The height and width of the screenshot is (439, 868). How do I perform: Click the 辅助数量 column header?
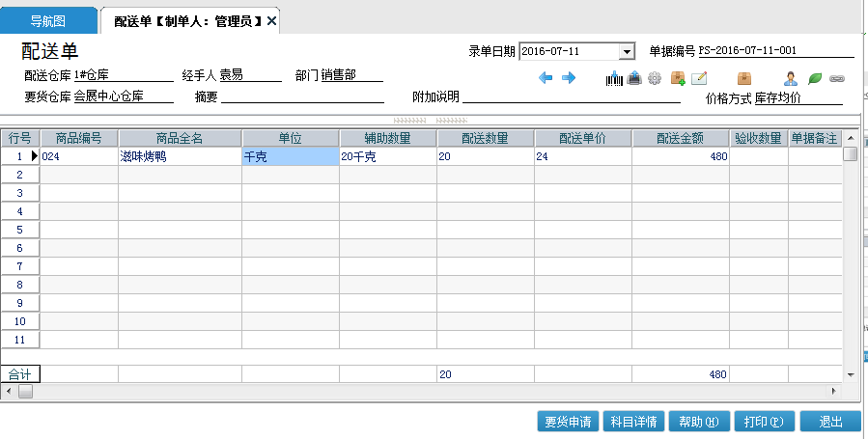388,138
